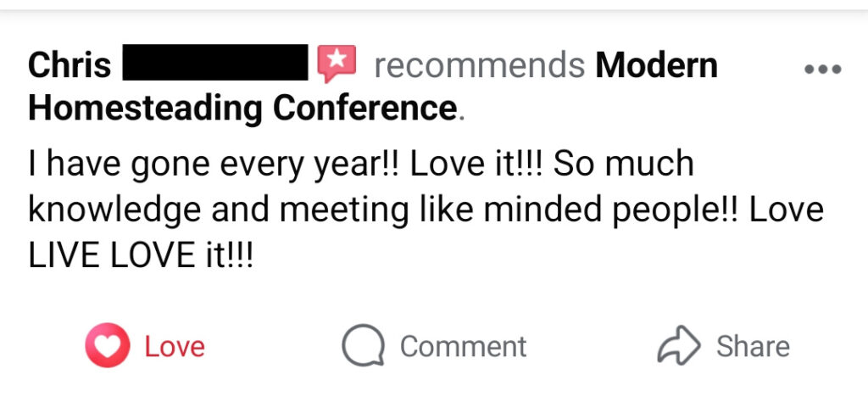Click the red heart Love reaction icon
Screen dimensions: 868x408
tap(107, 346)
